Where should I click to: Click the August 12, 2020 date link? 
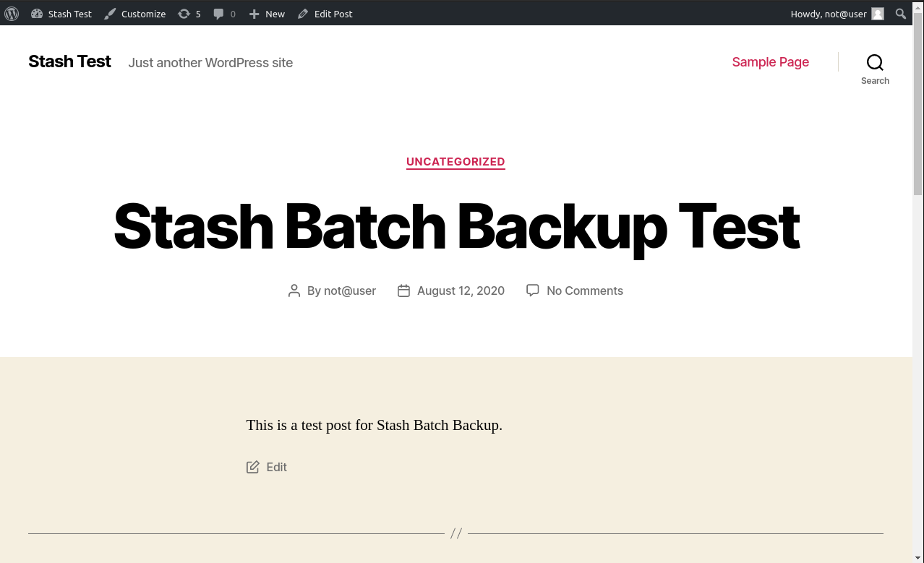(x=461, y=291)
